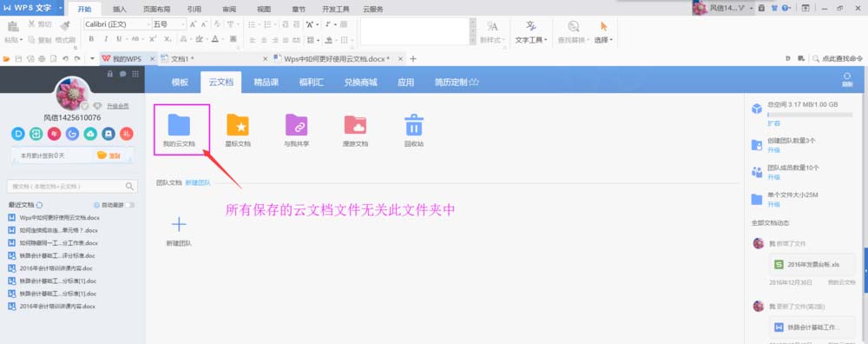Click the superscript X² button
This screenshot has width=868, height=344.
[x=153, y=39]
